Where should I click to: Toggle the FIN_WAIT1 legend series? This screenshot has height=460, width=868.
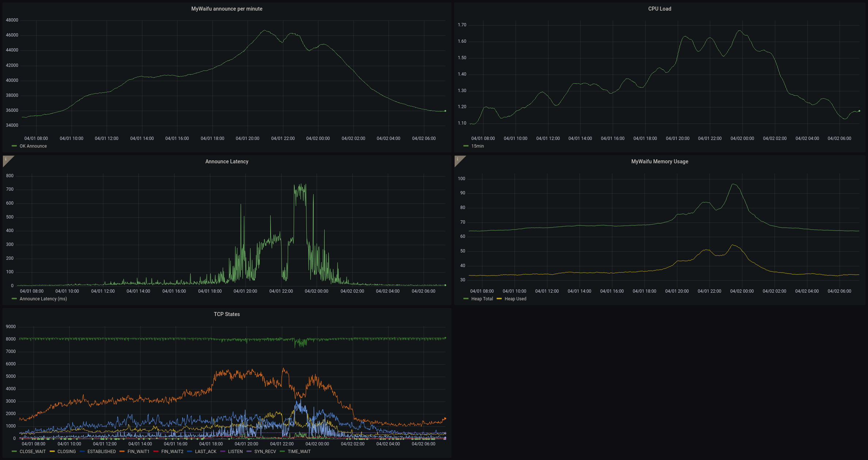(x=138, y=452)
